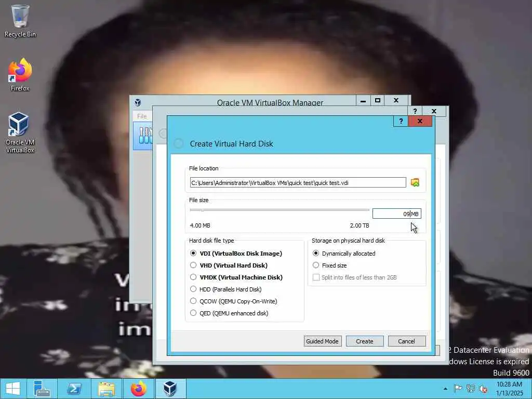Image resolution: width=532 pixels, height=399 pixels.
Task: Click the help button of the middle dialog
Action: [x=415, y=111]
